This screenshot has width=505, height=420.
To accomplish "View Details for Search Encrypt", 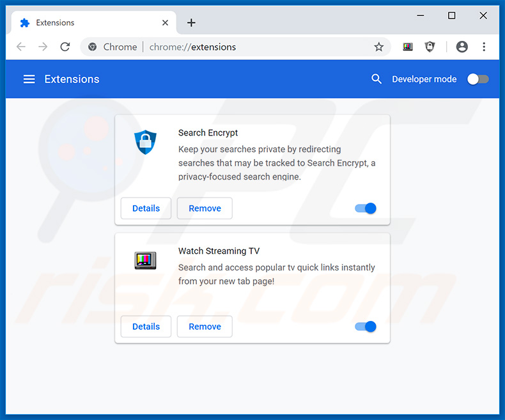I will [146, 208].
